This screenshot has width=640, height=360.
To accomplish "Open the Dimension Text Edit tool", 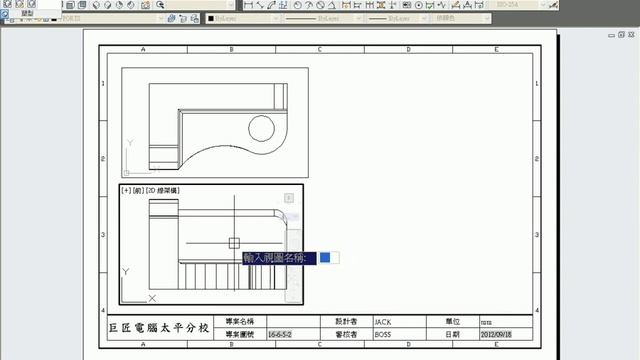I will tap(467, 5).
